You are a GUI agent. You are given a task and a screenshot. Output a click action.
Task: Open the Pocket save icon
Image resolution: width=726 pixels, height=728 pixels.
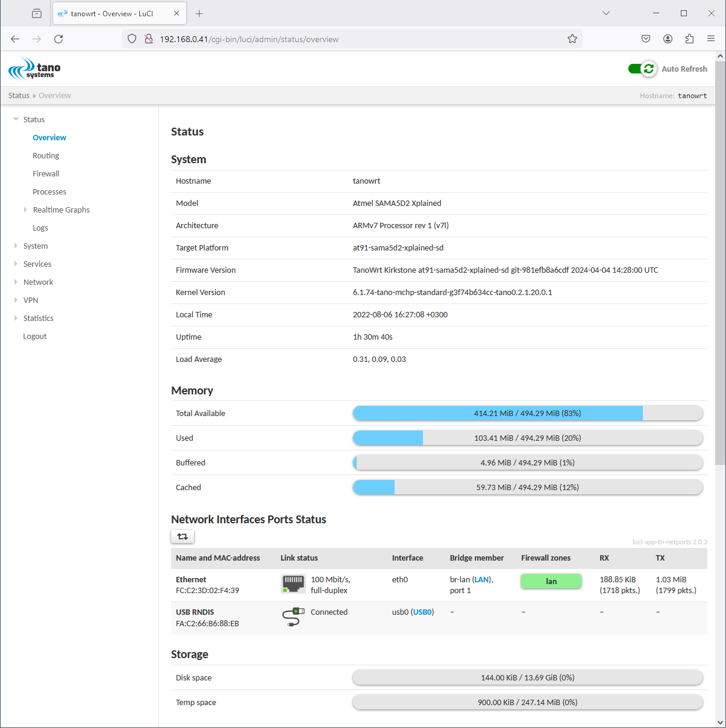[646, 39]
